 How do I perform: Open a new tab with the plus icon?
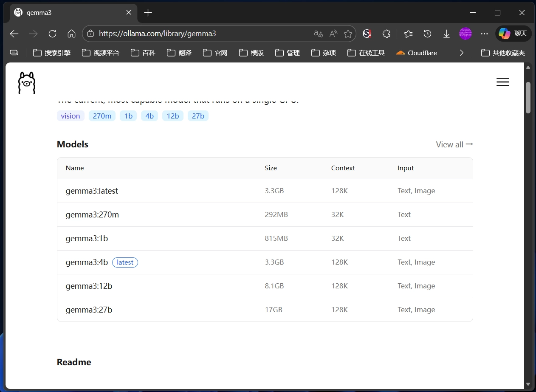(x=148, y=13)
